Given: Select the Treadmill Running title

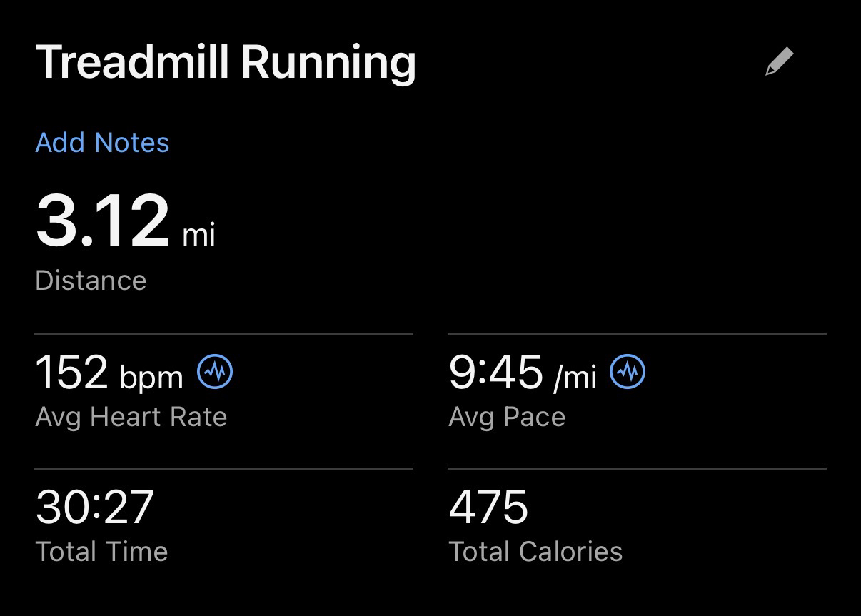Looking at the screenshot, I should [226, 61].
